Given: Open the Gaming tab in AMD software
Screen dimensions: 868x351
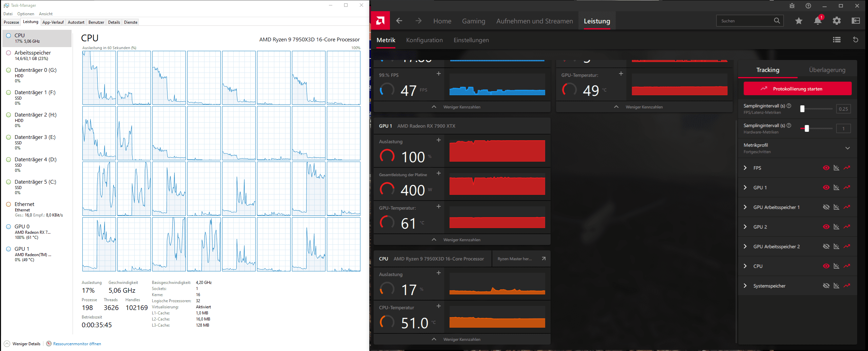Looking at the screenshot, I should point(474,21).
